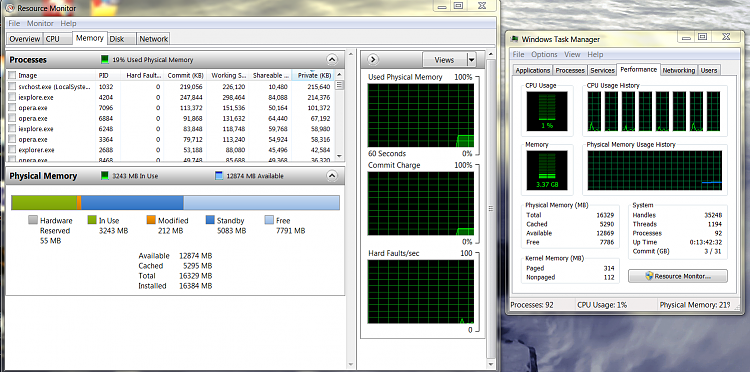Sort by the Working Set column header
The image size is (750, 372).
[x=227, y=75]
